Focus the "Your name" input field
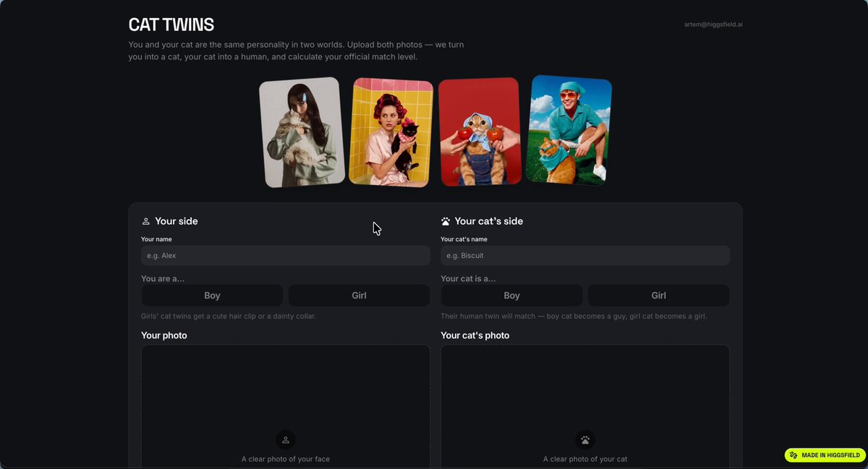Image resolution: width=868 pixels, height=469 pixels. (286, 255)
